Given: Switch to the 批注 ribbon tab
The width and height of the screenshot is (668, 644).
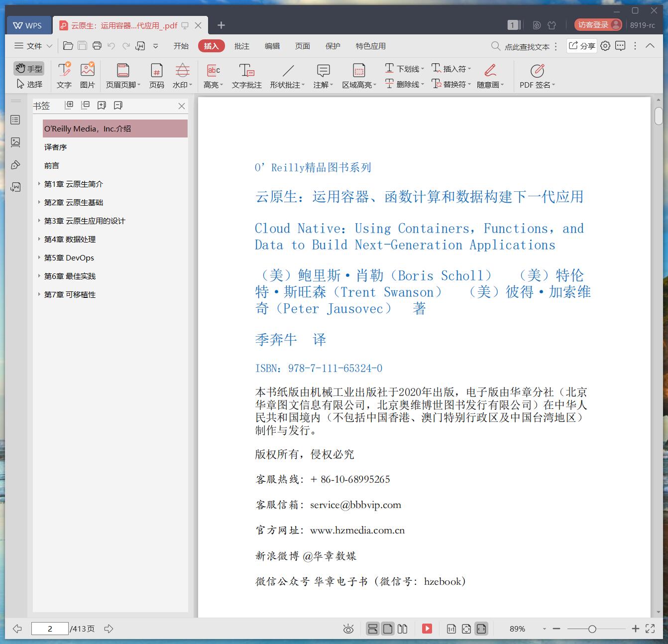Looking at the screenshot, I should pyautogui.click(x=242, y=46).
